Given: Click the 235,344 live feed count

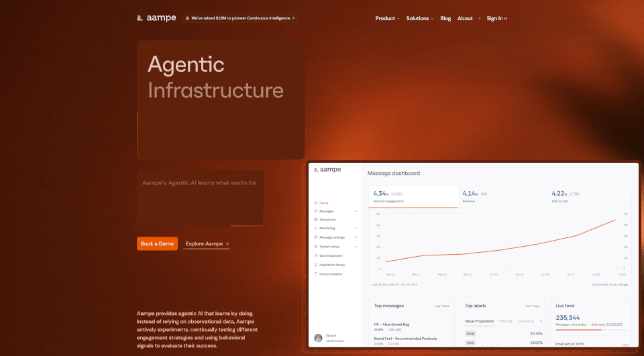Looking at the screenshot, I should 568,317.
